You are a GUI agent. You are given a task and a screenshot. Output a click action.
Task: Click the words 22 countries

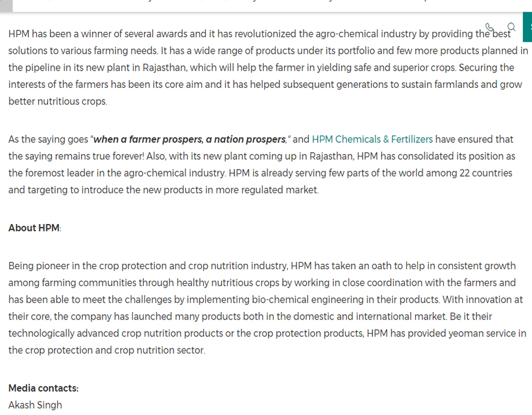click(486, 173)
